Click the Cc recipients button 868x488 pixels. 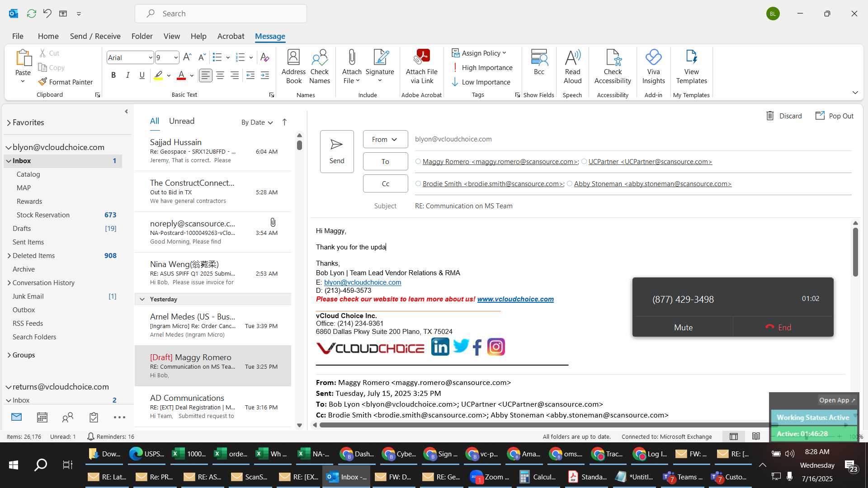(x=385, y=183)
